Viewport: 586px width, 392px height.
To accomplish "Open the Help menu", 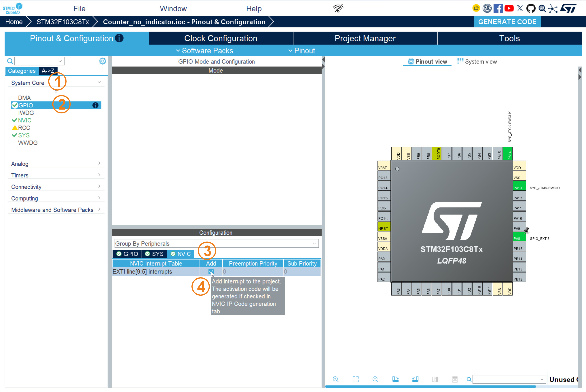I will (x=254, y=8).
